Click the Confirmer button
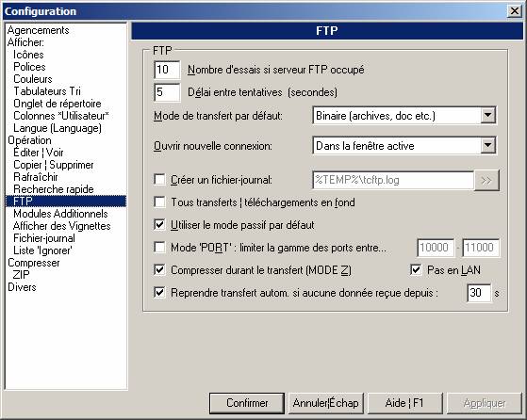 pyautogui.click(x=247, y=403)
